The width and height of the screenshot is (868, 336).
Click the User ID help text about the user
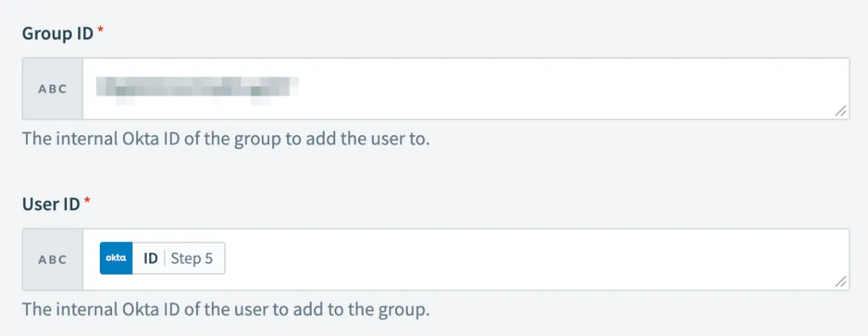click(x=226, y=309)
